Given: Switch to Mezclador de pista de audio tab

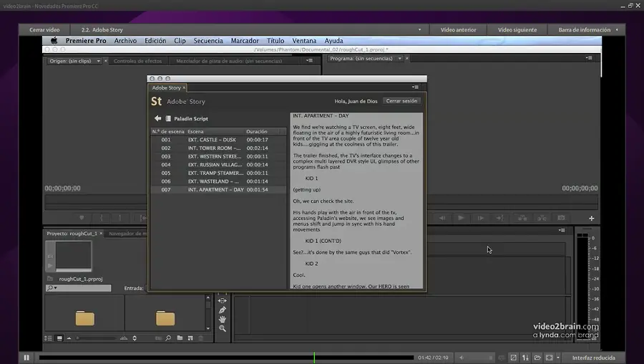Looking at the screenshot, I should coord(229,61).
